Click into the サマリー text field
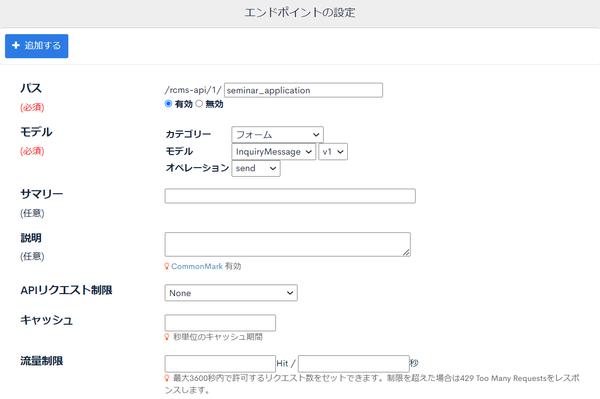Viewport: 600px width, 399px height. click(290, 196)
